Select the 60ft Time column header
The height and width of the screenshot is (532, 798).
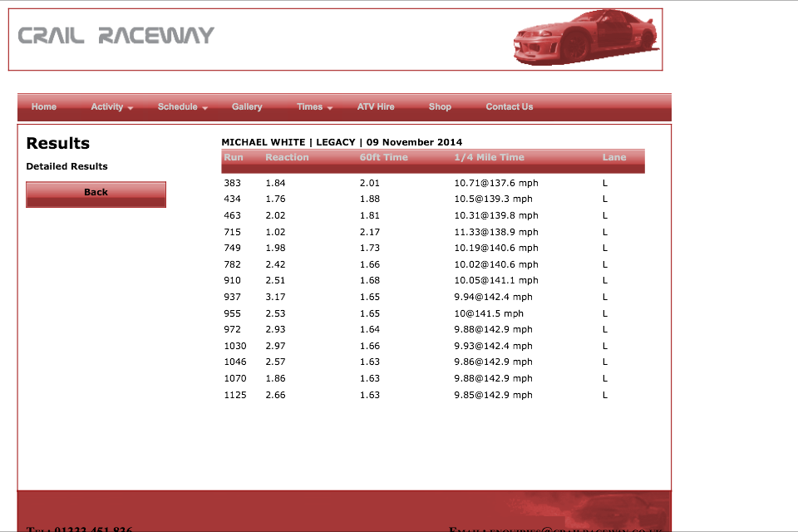click(x=384, y=157)
